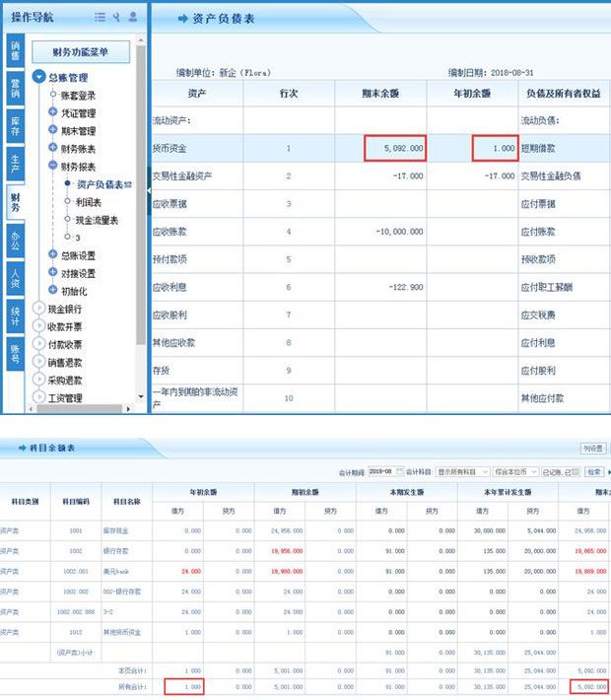Open the 利润表 report

click(89, 202)
